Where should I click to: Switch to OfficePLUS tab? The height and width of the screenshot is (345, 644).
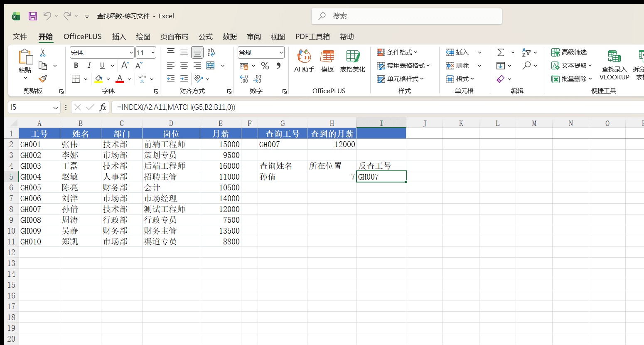(x=83, y=37)
